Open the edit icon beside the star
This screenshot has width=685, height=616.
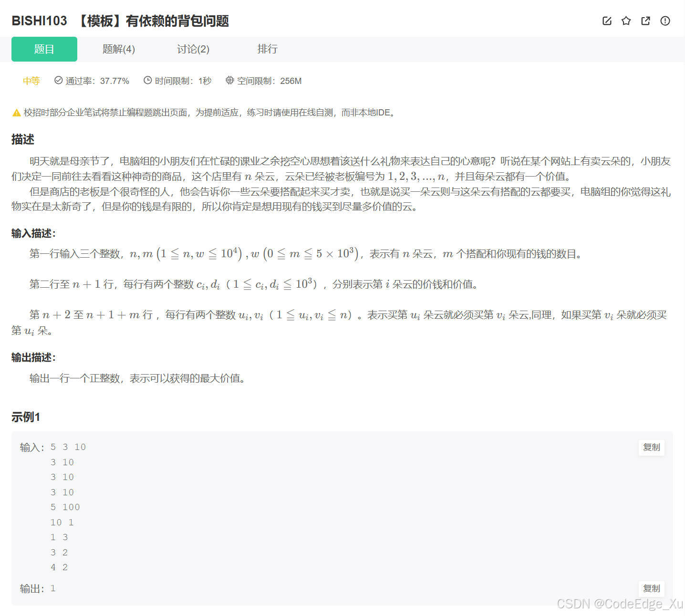tap(606, 21)
